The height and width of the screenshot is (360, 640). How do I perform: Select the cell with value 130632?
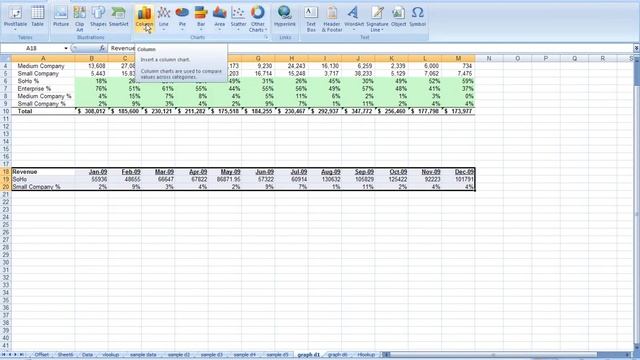click(x=325, y=179)
